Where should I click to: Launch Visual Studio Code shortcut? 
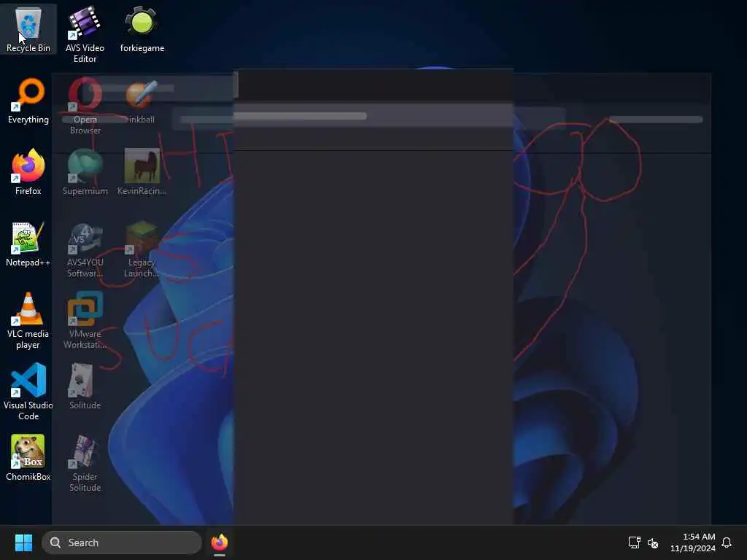(x=28, y=392)
